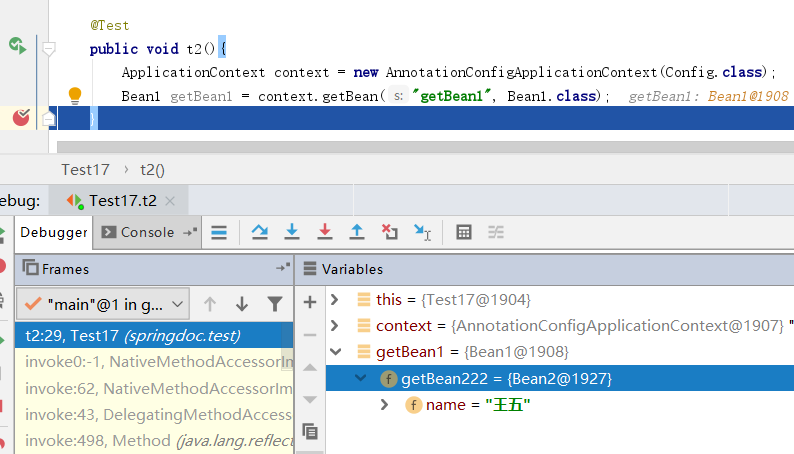Click the Frames panel restore icon
The width and height of the screenshot is (794, 454).
[30, 268]
